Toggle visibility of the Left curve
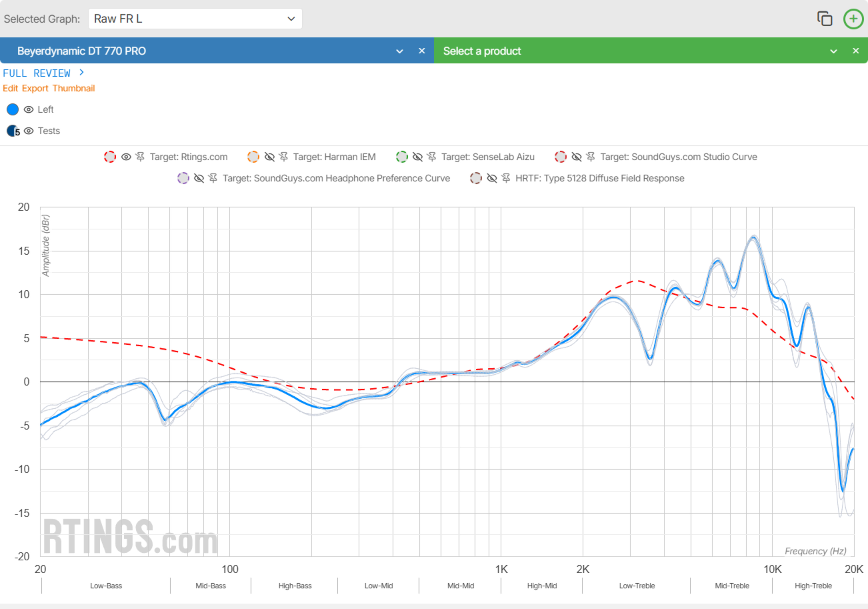 click(x=28, y=110)
